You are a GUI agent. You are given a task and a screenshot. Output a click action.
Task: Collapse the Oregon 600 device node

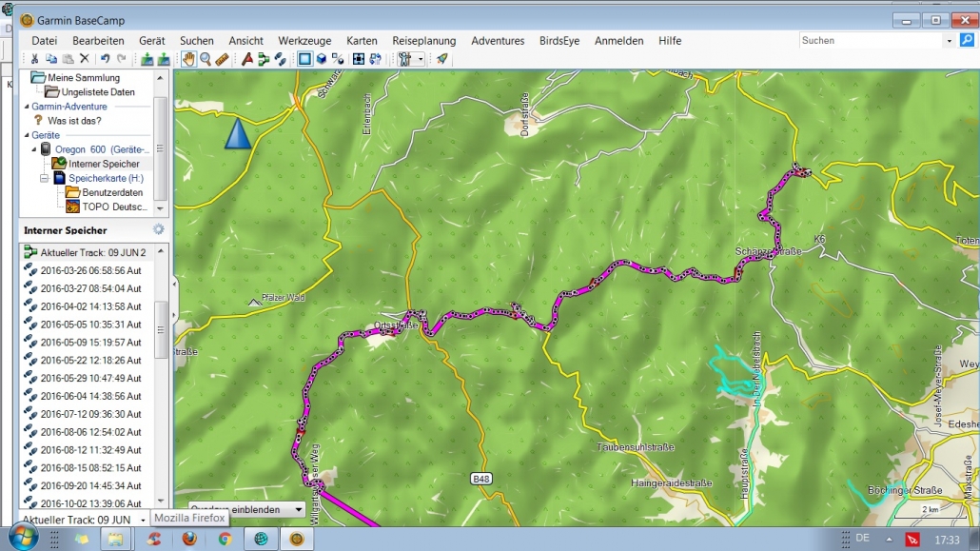[x=34, y=149]
